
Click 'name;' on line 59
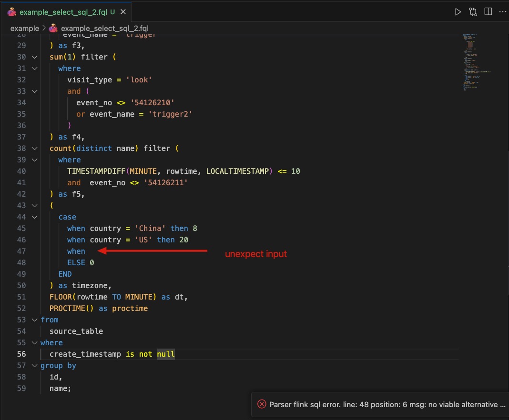(61, 388)
